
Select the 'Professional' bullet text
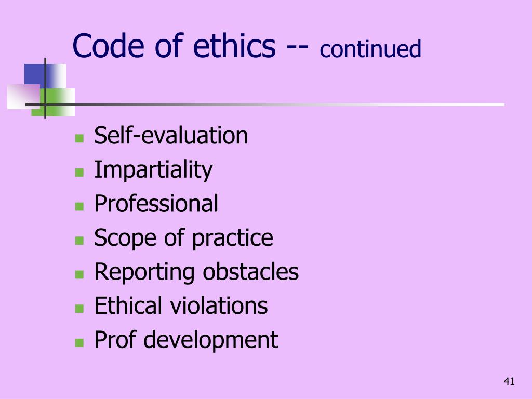[156, 204]
